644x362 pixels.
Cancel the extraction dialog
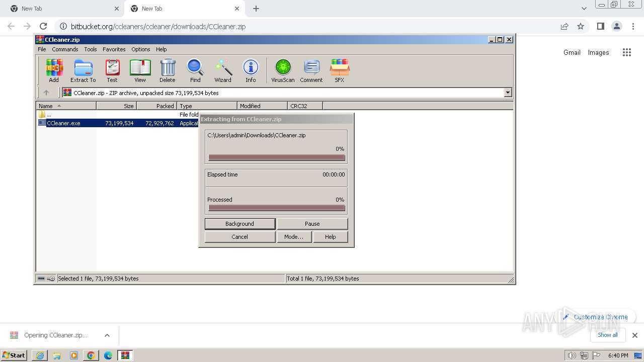pyautogui.click(x=240, y=237)
